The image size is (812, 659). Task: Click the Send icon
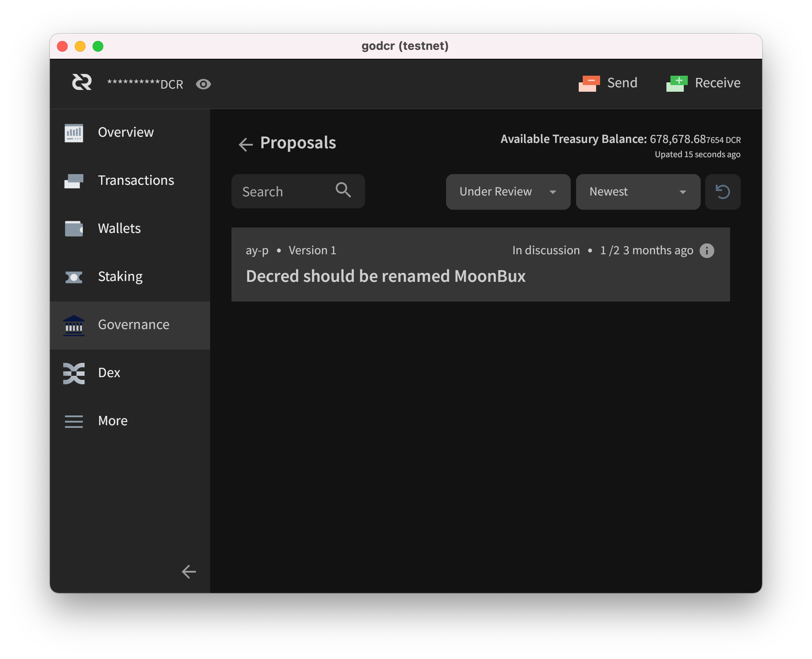589,83
